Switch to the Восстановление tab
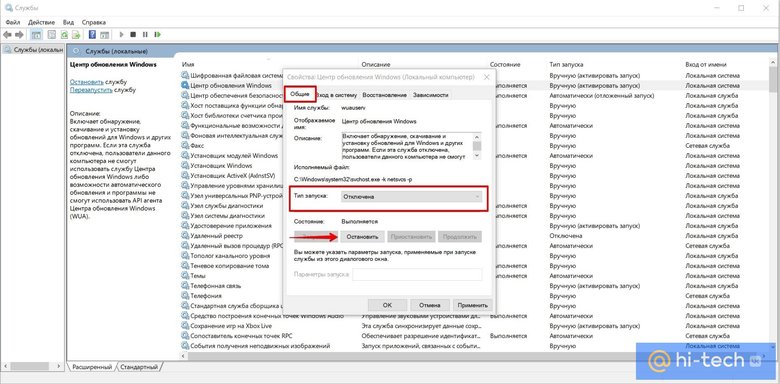Screen dimensions: 780x384 pos(385,95)
